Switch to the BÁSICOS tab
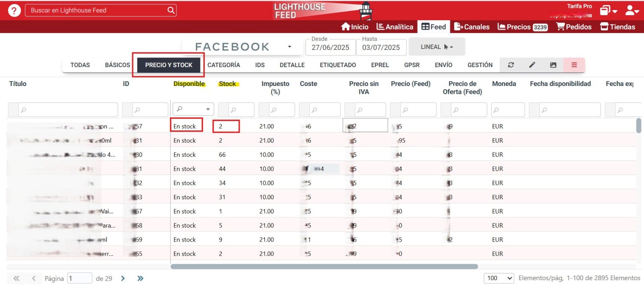 (117, 65)
